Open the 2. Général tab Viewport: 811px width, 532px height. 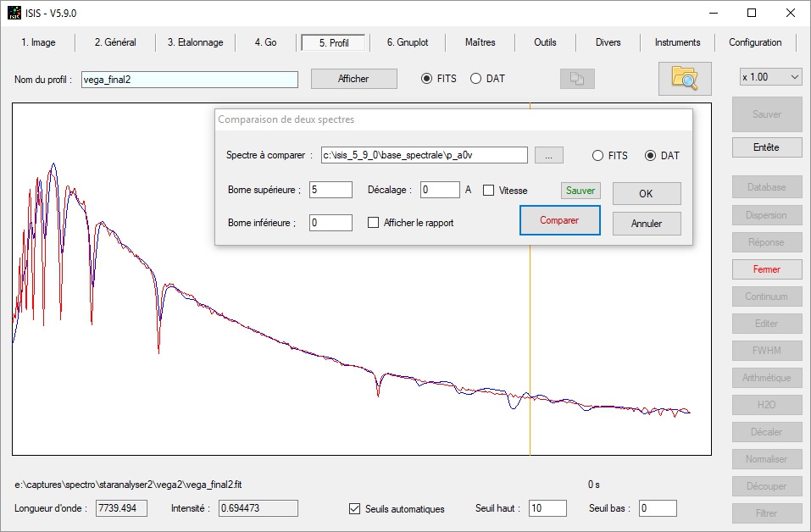click(x=115, y=42)
